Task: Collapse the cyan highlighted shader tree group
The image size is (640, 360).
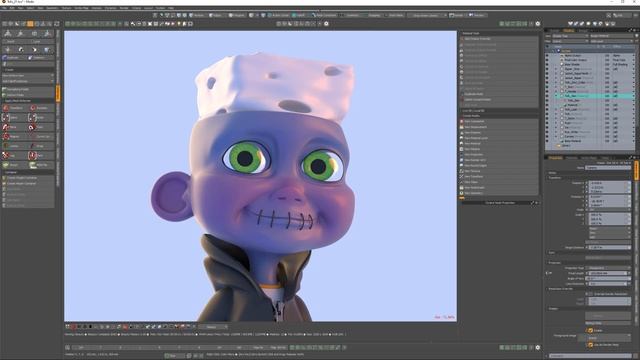Action: coord(556,96)
